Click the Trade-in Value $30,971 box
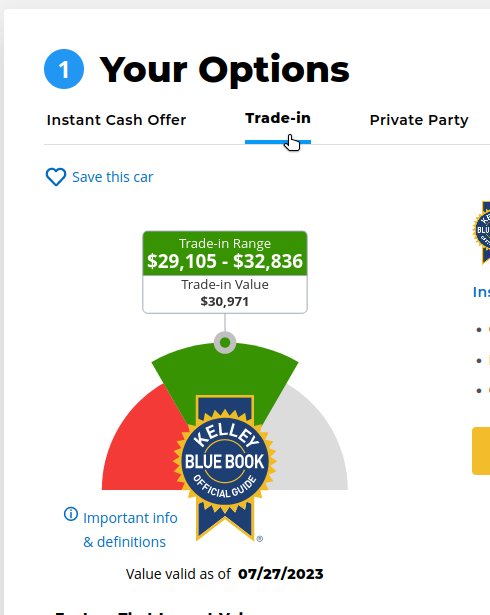The height and width of the screenshot is (615, 490). pos(225,294)
